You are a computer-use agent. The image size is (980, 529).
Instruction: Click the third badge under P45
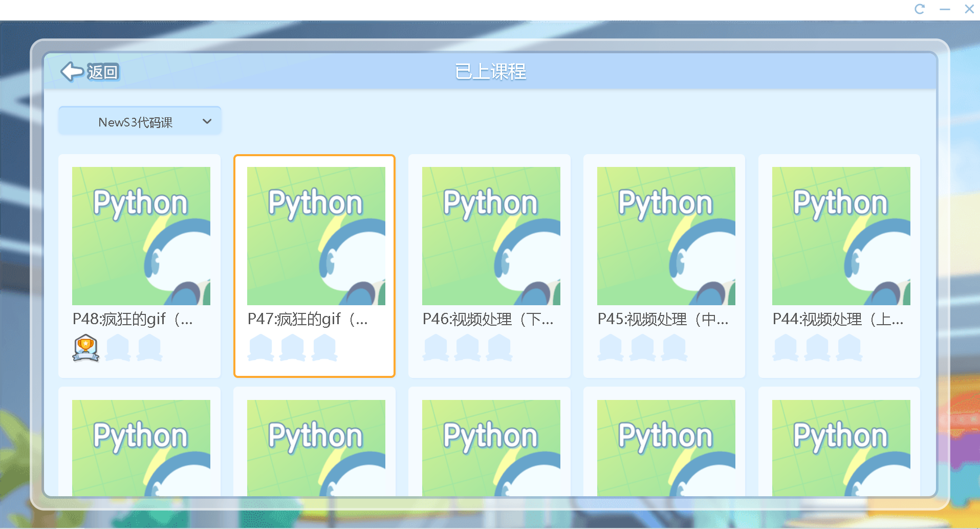point(675,348)
